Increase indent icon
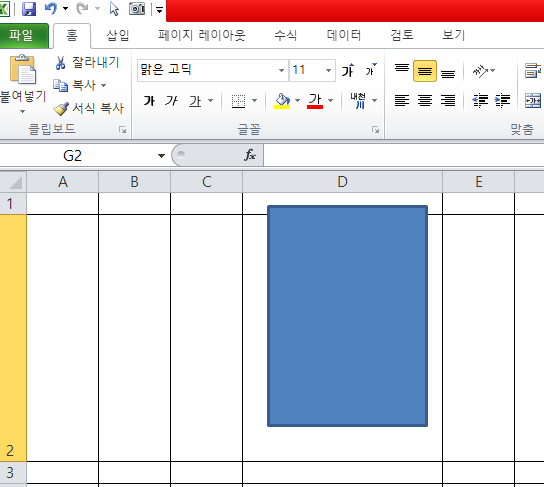The width and height of the screenshot is (544, 487). 502,101
